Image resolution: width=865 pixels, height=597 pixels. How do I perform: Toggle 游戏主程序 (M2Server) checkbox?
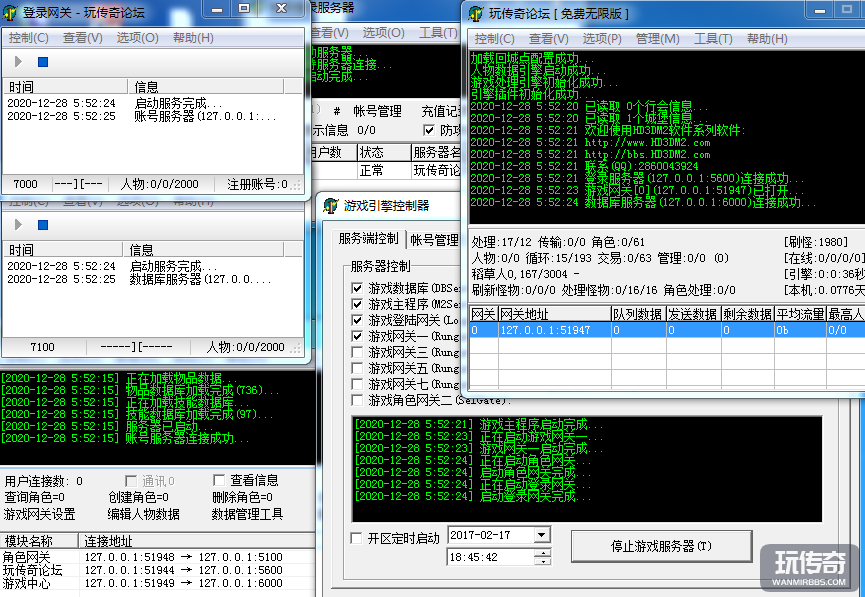click(x=357, y=304)
